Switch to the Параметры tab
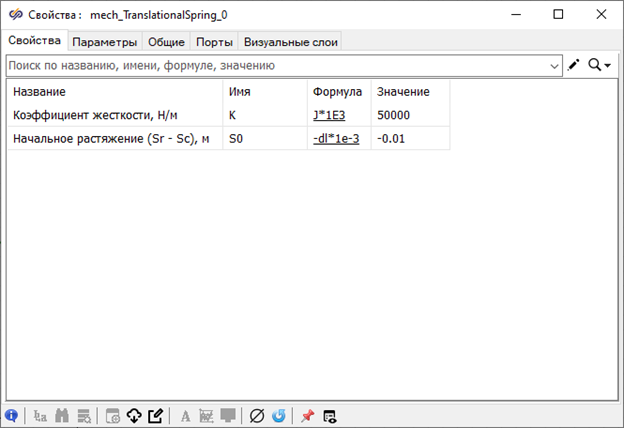 click(104, 41)
